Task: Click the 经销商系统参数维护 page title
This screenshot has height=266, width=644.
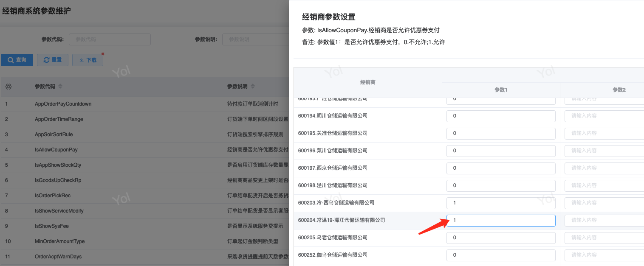Action: click(x=37, y=11)
